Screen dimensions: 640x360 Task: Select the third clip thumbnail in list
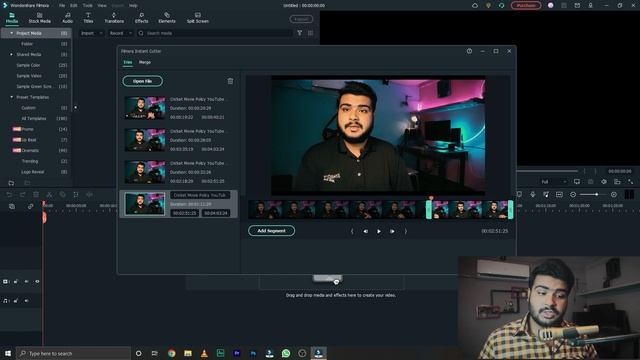145,171
